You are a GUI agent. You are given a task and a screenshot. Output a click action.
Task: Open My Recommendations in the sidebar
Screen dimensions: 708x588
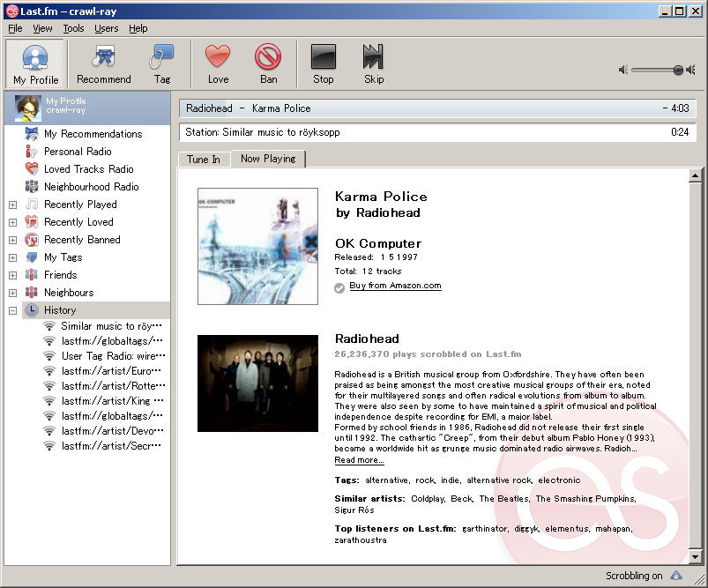click(x=93, y=134)
